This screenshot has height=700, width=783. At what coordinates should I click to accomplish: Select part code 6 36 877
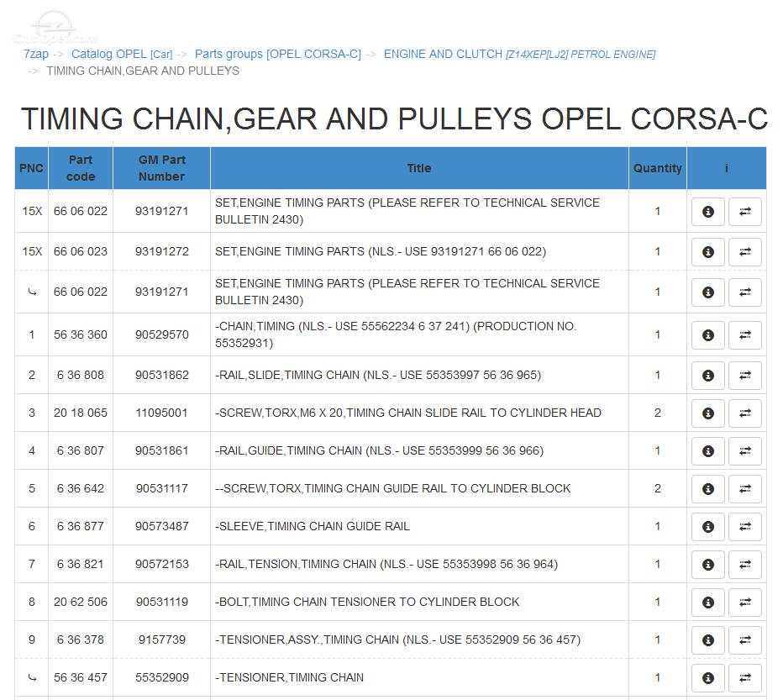[x=81, y=526]
